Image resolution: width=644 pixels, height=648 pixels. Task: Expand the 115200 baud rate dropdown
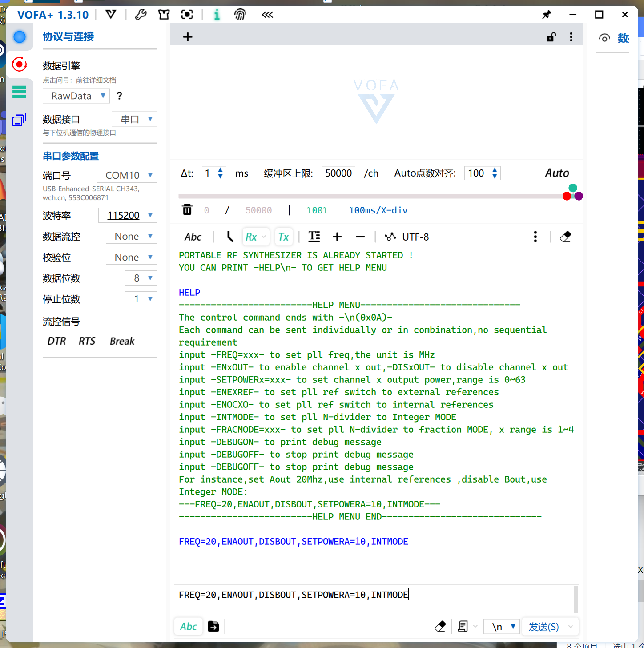pyautogui.click(x=128, y=215)
